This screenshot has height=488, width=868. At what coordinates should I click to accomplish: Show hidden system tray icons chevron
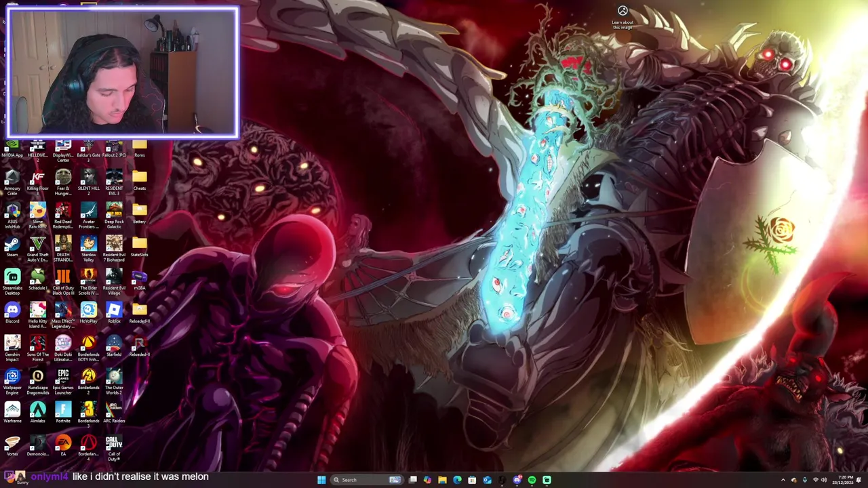pyautogui.click(x=783, y=480)
